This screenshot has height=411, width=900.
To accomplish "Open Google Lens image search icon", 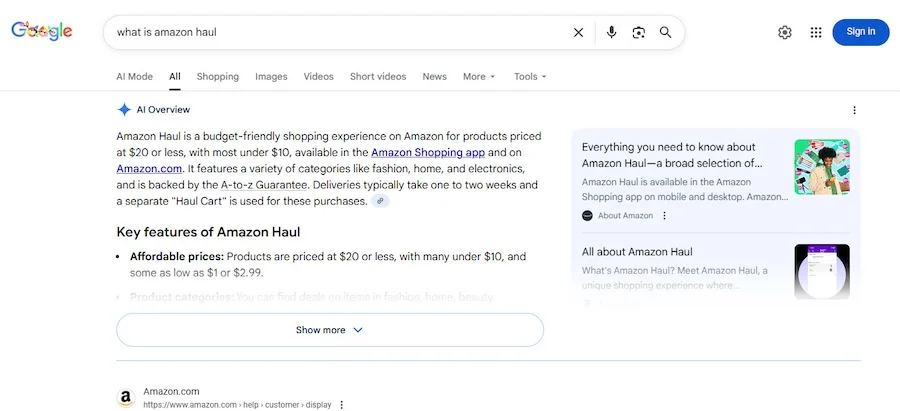I will (x=638, y=33).
